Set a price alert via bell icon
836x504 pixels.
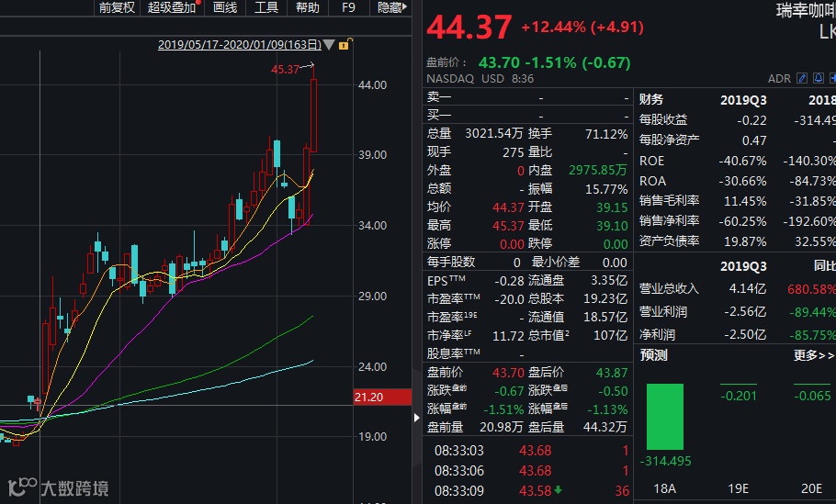pos(819,78)
